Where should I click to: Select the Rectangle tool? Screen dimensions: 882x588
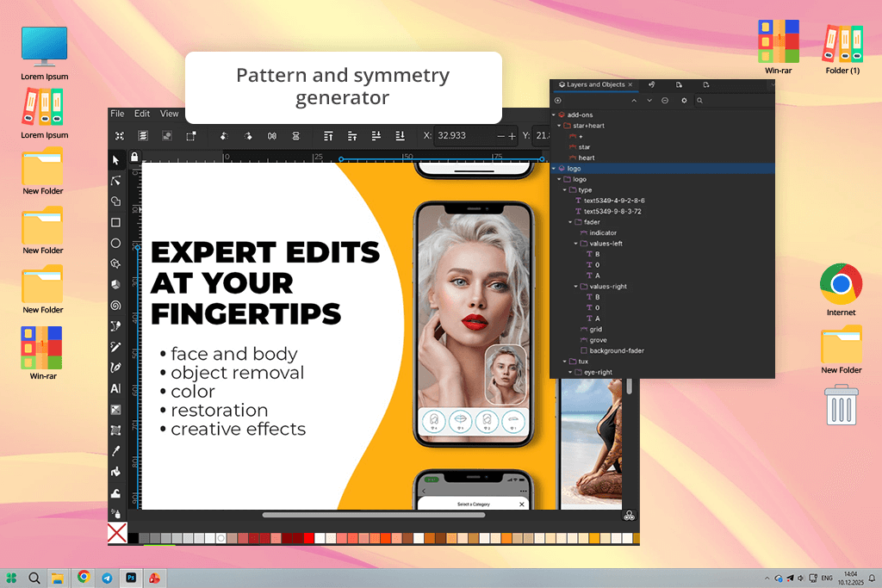point(116,223)
